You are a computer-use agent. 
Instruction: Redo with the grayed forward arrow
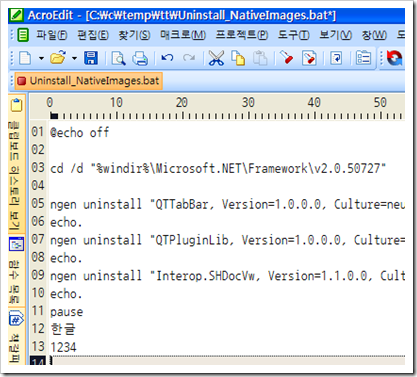[x=189, y=58]
